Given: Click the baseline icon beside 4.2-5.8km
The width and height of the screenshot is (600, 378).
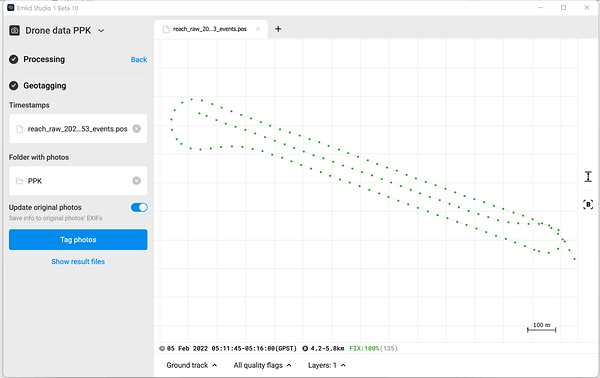Looking at the screenshot, I should 305,349.
